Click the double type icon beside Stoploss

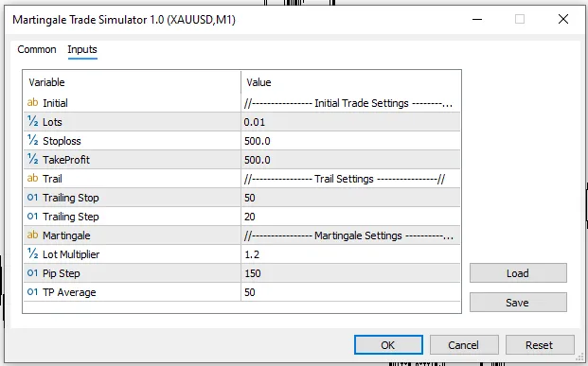tap(32, 141)
